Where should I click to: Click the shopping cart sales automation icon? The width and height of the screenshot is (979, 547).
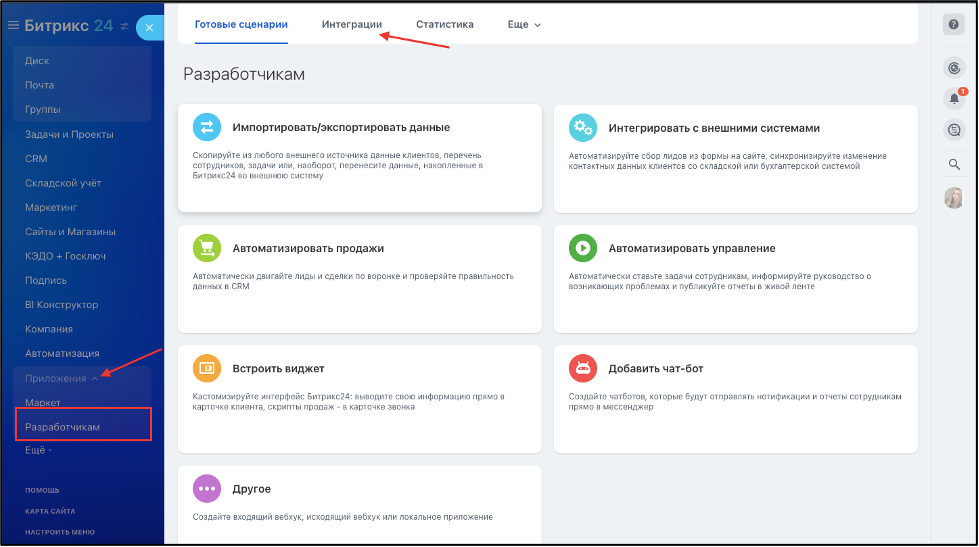pos(207,248)
